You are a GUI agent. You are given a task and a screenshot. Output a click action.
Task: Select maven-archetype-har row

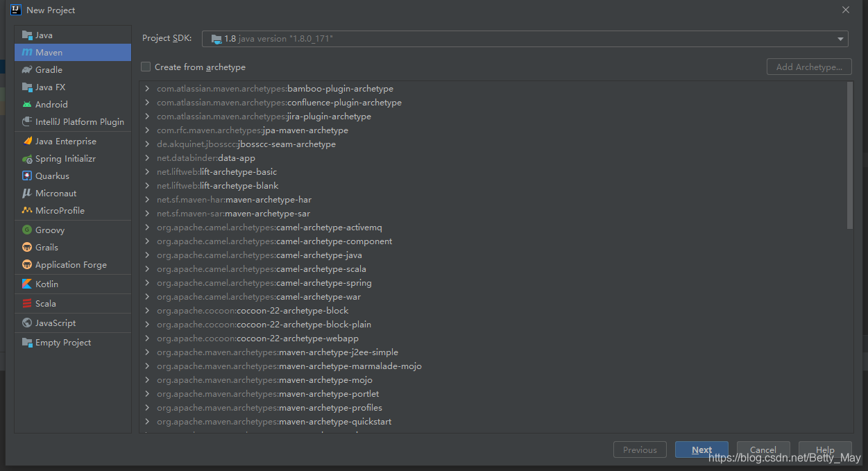point(493,200)
